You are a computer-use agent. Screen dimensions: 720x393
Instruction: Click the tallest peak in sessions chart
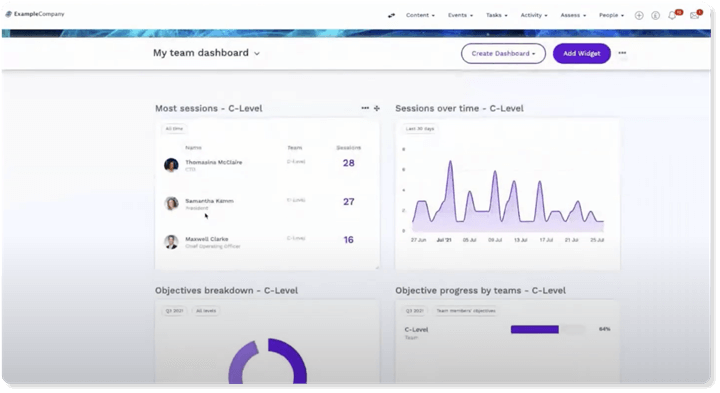coord(450,162)
